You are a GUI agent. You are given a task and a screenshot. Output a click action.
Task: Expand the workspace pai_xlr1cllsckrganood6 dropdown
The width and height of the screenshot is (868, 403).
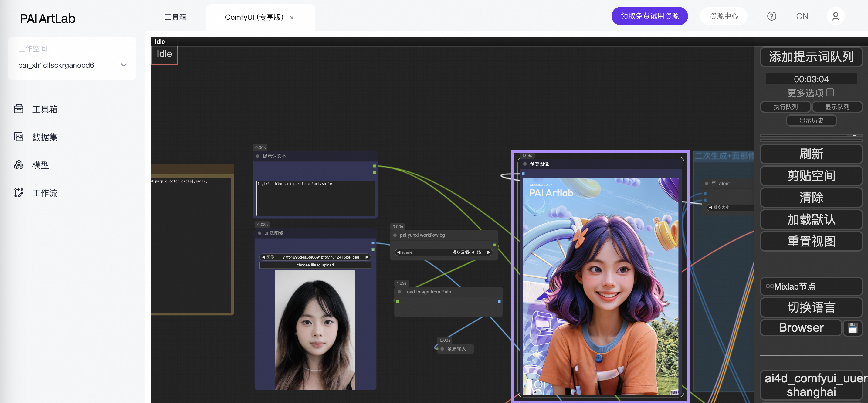pyautogui.click(x=124, y=65)
